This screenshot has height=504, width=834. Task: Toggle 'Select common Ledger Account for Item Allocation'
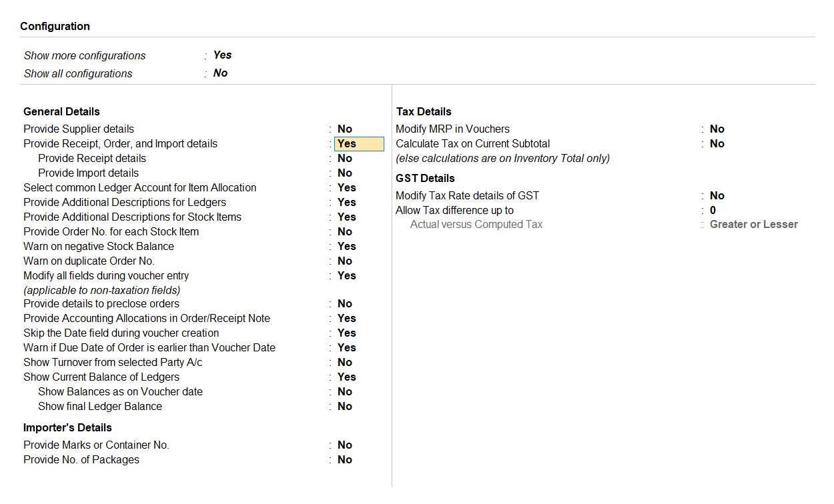pyautogui.click(x=346, y=188)
